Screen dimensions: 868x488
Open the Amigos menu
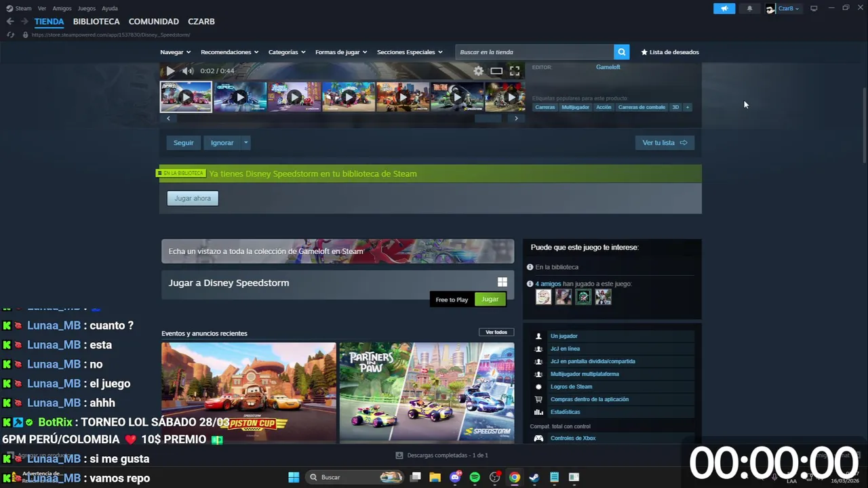[x=62, y=8]
